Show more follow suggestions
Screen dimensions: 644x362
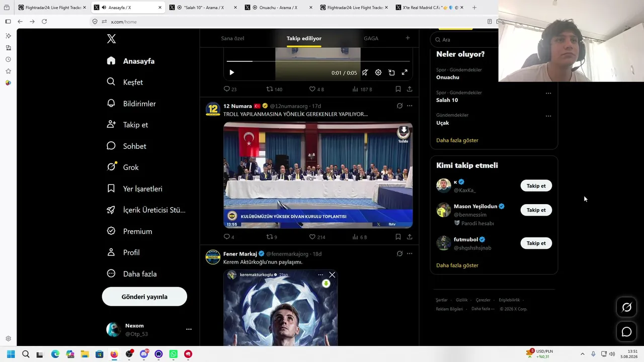(457, 265)
